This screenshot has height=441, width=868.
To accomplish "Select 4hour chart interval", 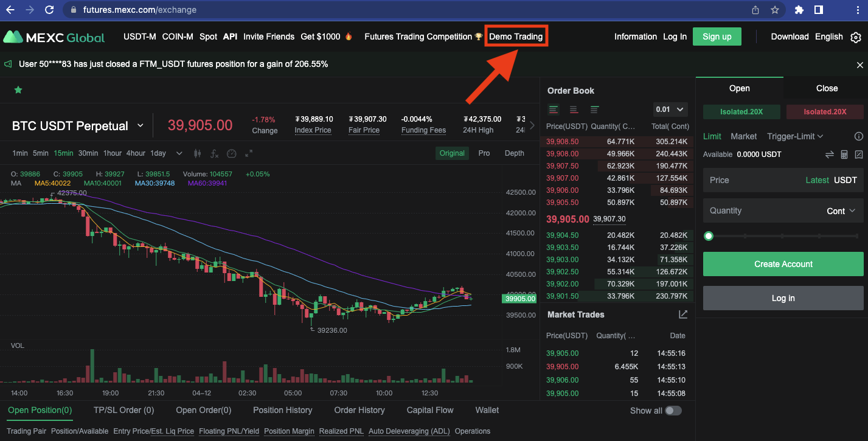I will pos(136,153).
